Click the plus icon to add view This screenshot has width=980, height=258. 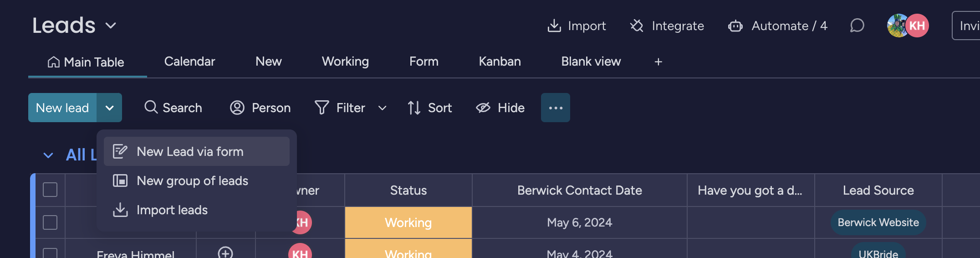point(658,62)
